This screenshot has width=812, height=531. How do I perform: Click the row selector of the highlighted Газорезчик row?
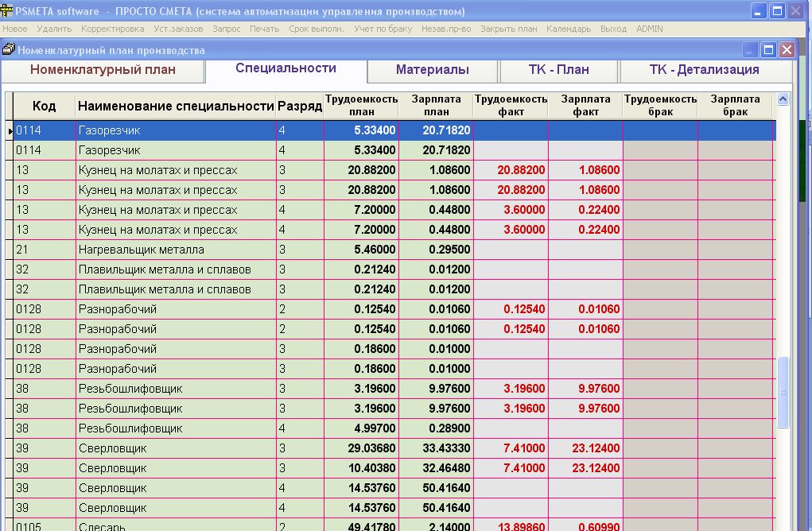point(10,130)
